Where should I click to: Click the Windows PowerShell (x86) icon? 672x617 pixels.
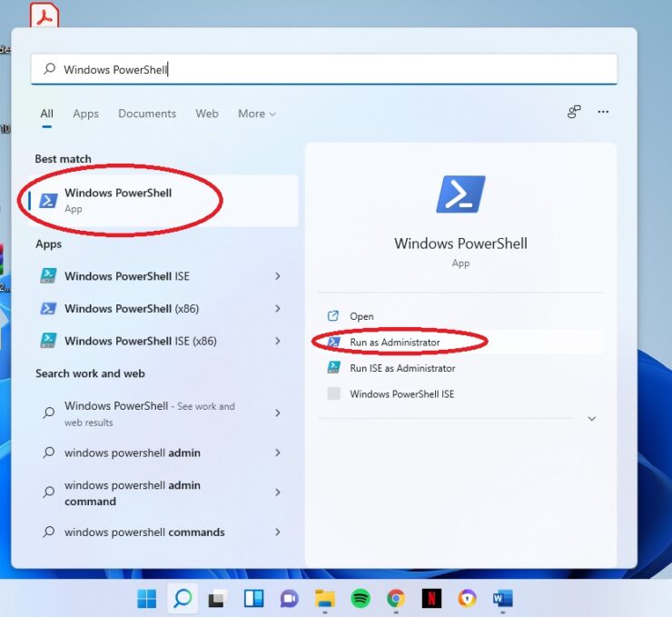pyautogui.click(x=48, y=308)
